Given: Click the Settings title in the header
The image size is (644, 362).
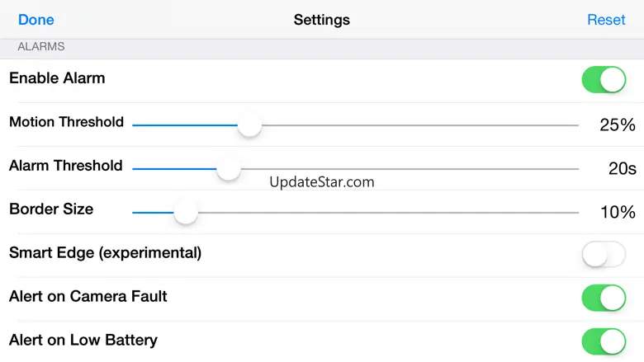Looking at the screenshot, I should [x=322, y=20].
